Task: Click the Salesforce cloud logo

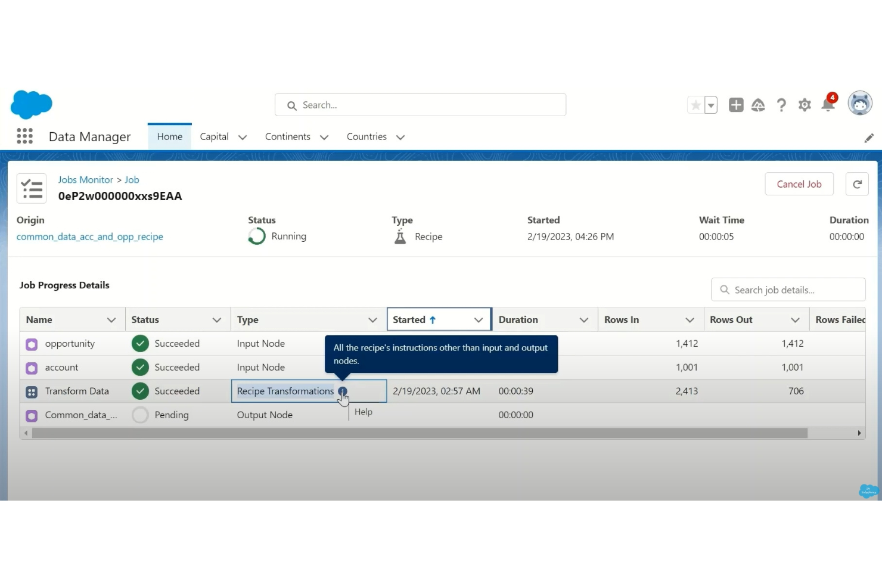Action: 31,104
